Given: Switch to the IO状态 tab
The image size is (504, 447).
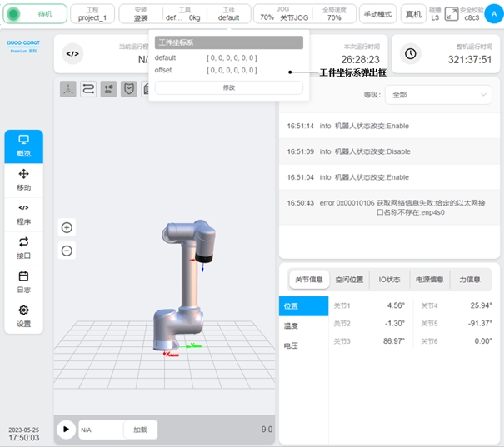Looking at the screenshot, I should coord(389,280).
